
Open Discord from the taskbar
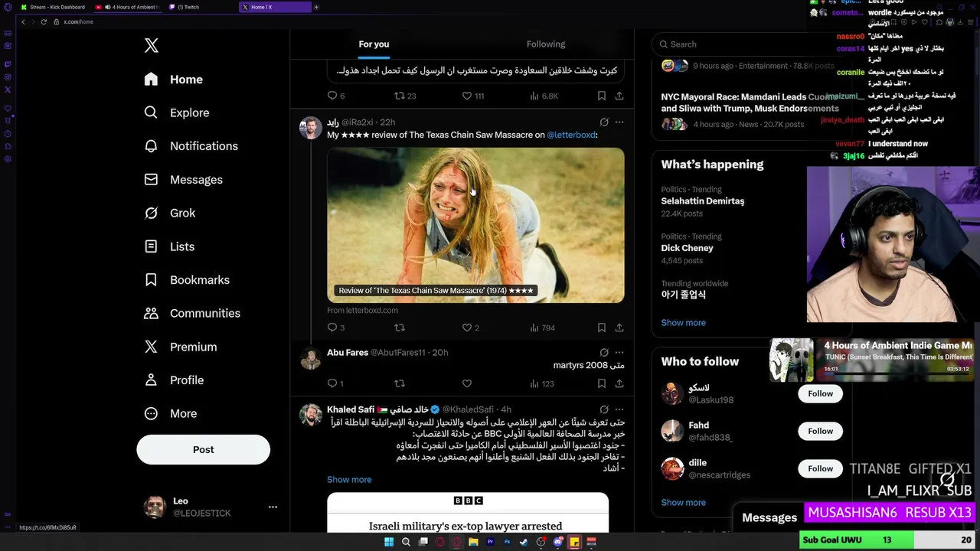[x=557, y=542]
